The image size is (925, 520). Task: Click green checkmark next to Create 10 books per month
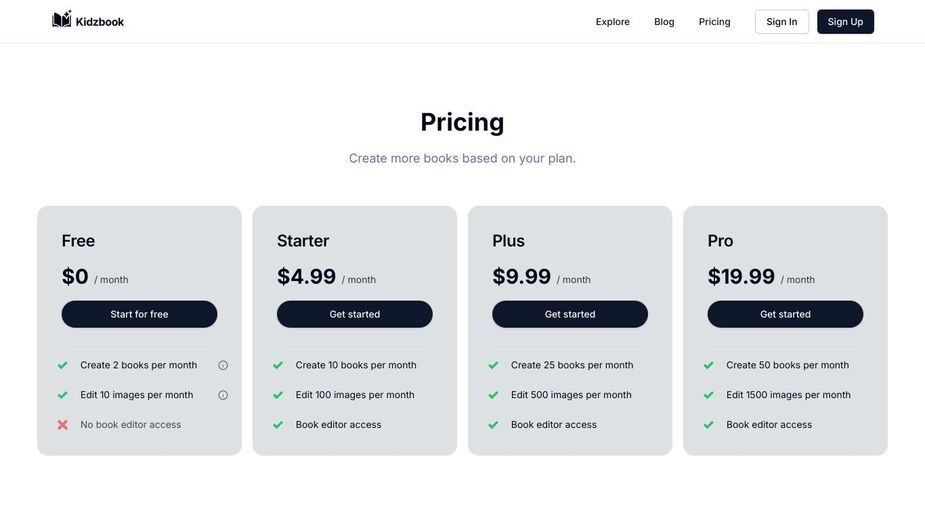pyautogui.click(x=278, y=365)
